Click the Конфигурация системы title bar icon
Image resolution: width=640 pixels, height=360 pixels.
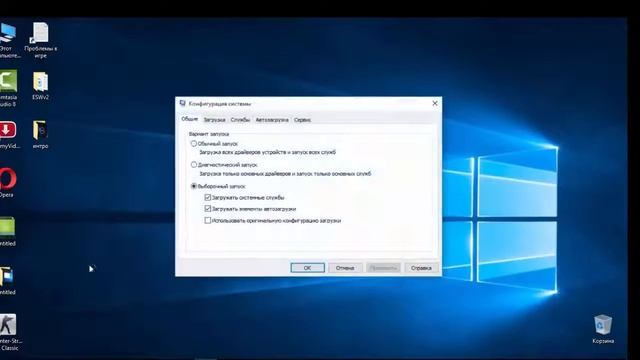click(x=183, y=103)
